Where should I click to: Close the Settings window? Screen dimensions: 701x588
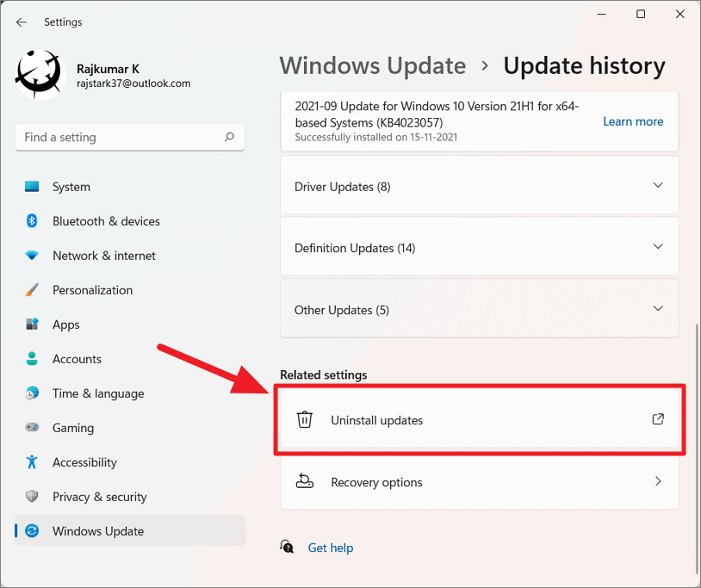680,15
